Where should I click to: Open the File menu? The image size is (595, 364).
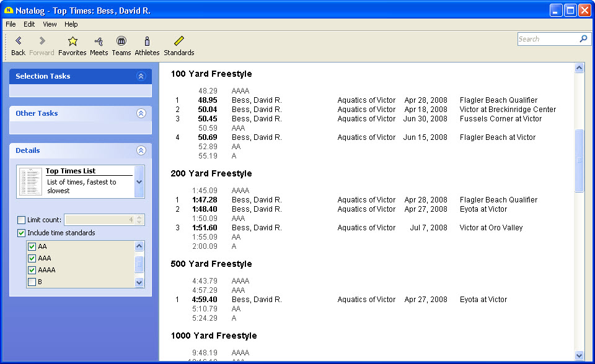tap(11, 24)
